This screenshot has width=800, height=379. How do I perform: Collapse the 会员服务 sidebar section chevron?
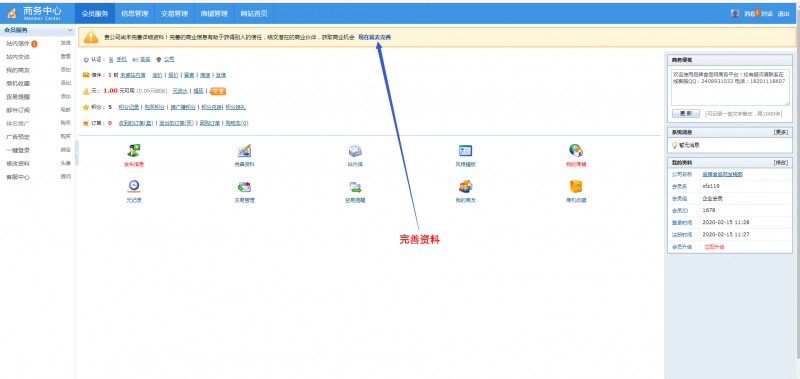click(70, 31)
